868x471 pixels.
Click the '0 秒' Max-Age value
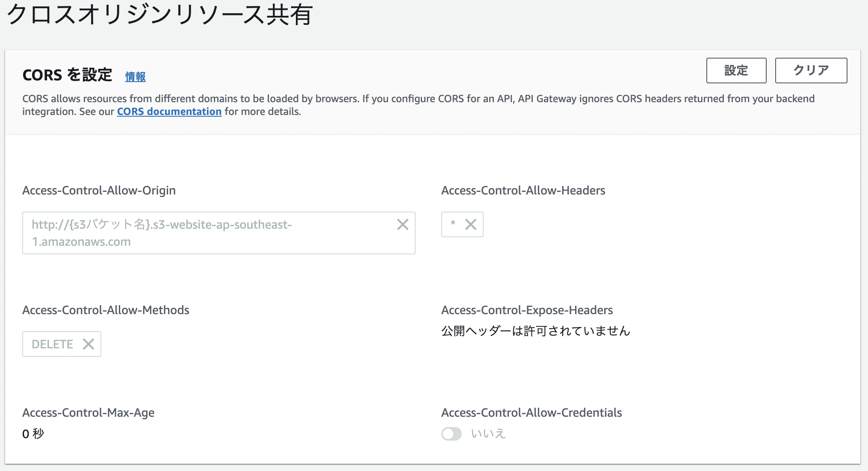tap(33, 434)
